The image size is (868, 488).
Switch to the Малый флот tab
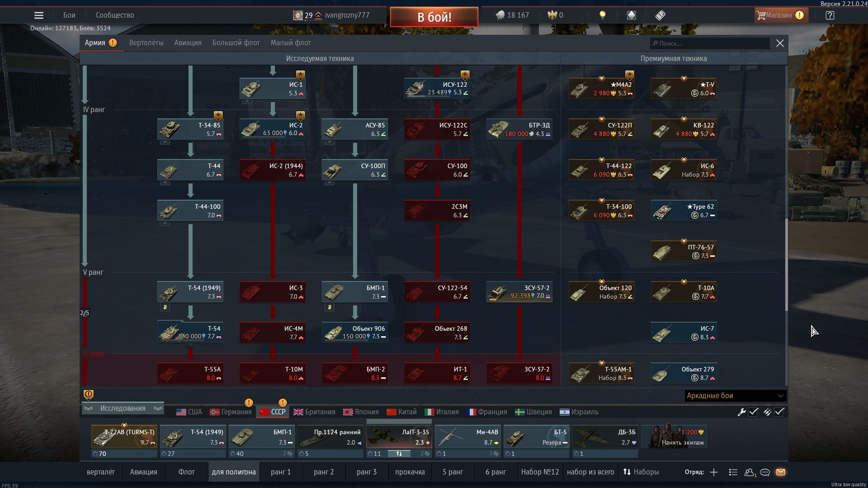(x=291, y=43)
